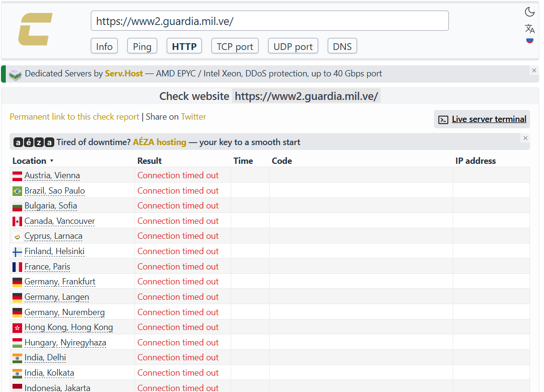Switch to Russian via flag icon
544x392 pixels.
(x=530, y=40)
